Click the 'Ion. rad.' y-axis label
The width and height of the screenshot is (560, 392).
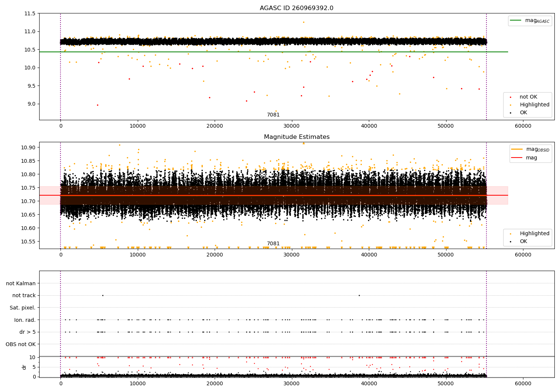tap(25, 320)
